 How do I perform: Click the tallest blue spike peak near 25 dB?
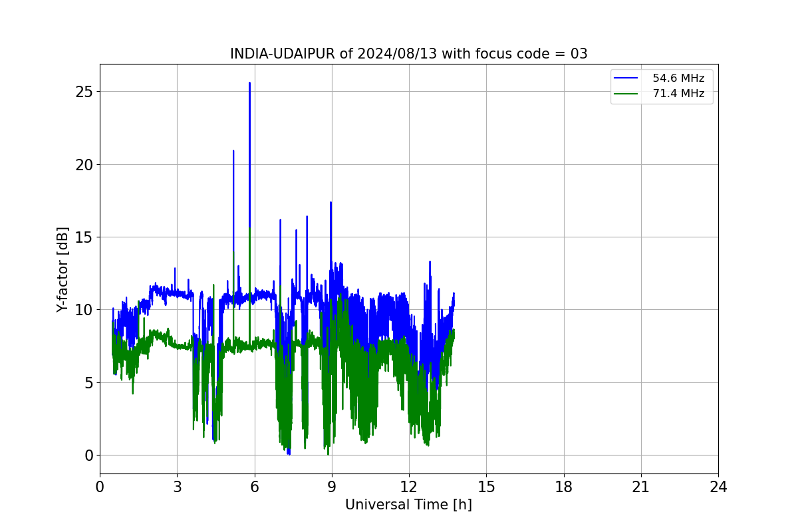[249, 84]
